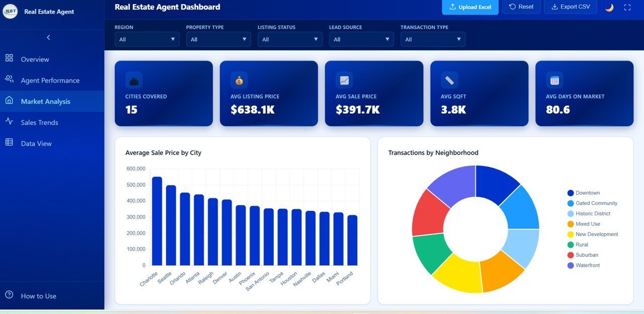Click the Avg Days on Market calendar icon
This screenshot has width=644, height=314.
pos(554,80)
